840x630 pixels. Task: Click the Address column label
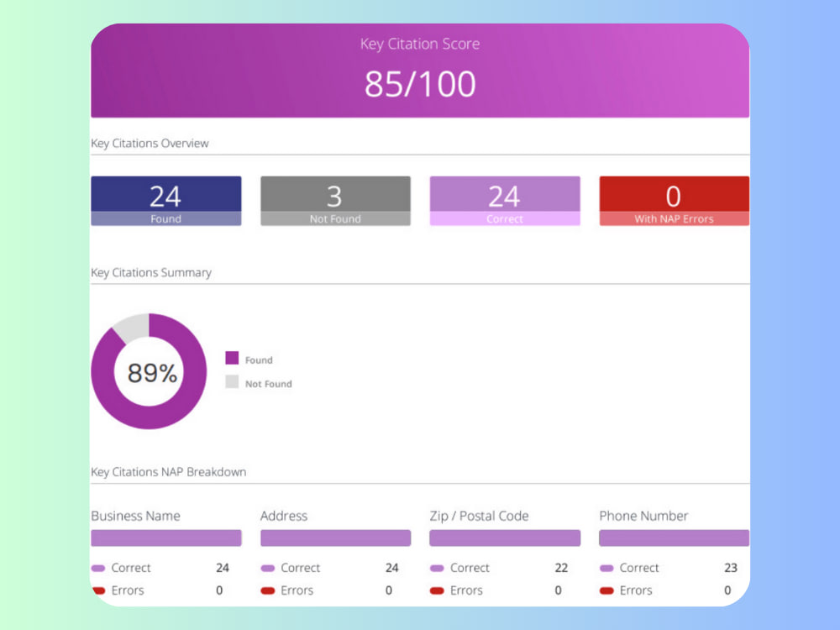(x=284, y=516)
